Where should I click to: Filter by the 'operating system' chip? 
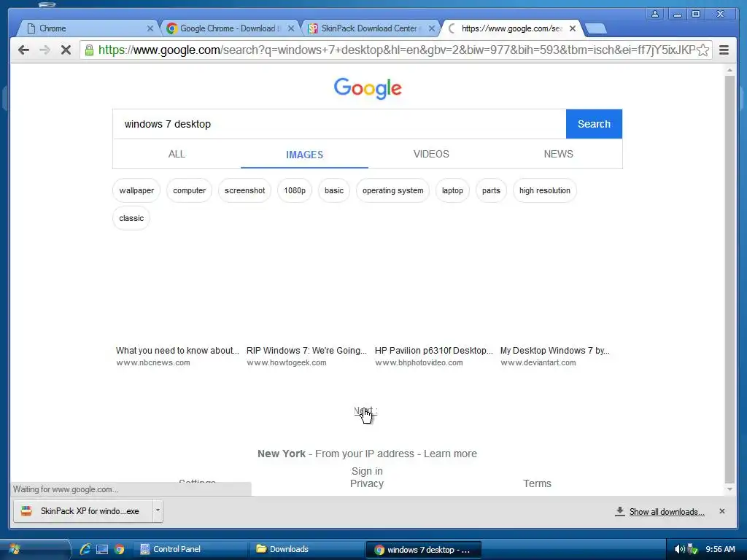point(392,190)
